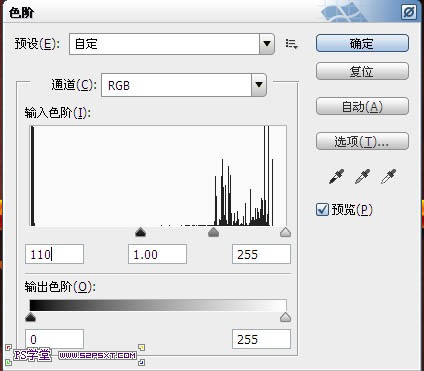424x371 pixels.
Task: Grab the white input highlight slider
Action: point(285,232)
